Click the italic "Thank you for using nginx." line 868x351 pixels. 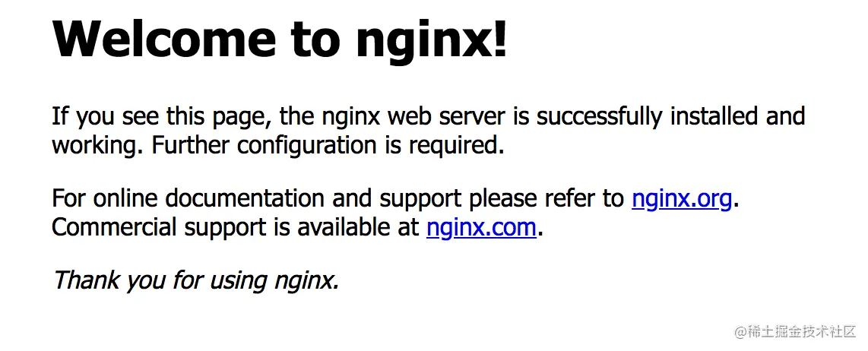click(195, 280)
